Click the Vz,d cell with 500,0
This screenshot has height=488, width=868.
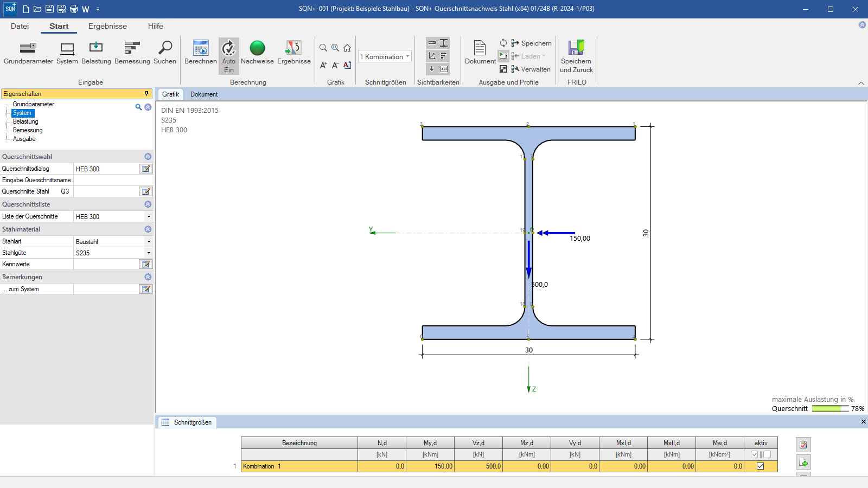pyautogui.click(x=478, y=466)
